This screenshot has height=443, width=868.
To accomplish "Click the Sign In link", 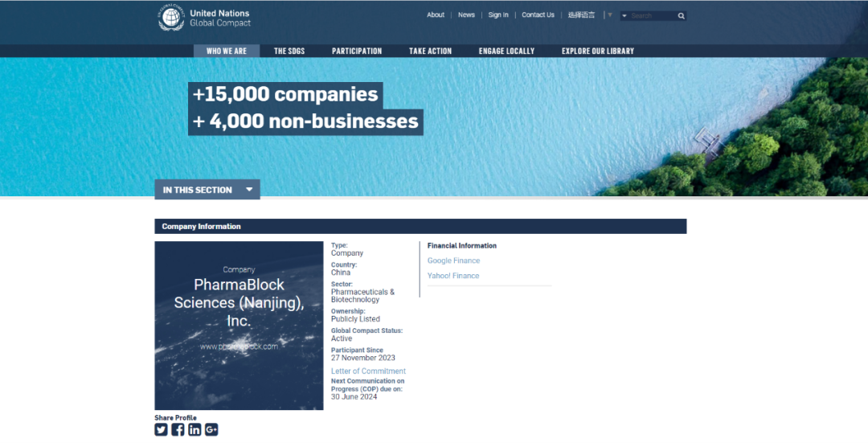I will [498, 15].
